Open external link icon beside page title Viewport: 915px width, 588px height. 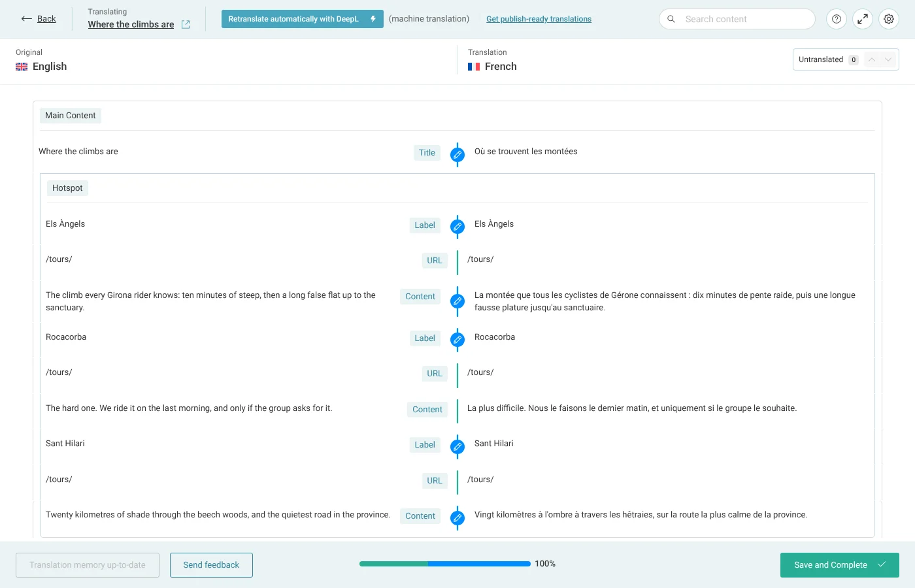tap(186, 24)
